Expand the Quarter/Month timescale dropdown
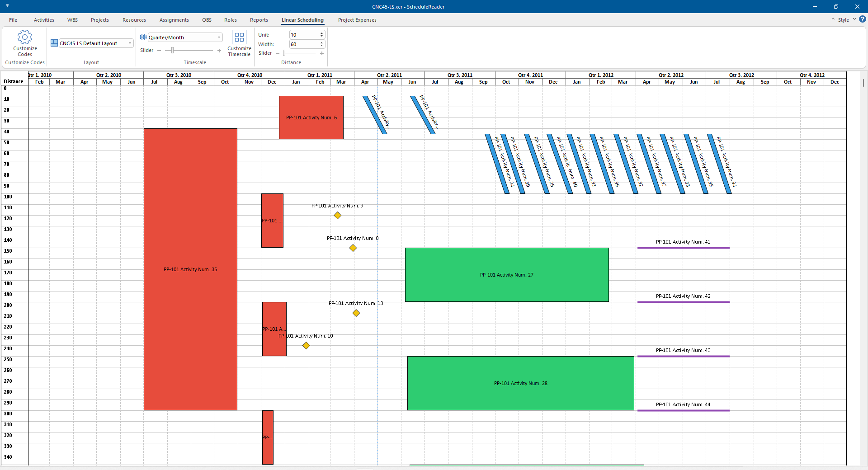 [x=219, y=38]
